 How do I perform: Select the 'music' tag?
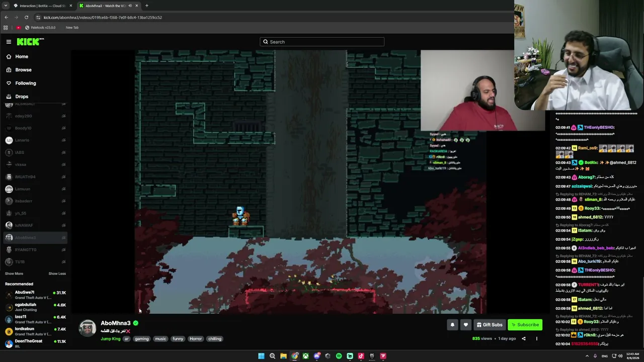160,339
